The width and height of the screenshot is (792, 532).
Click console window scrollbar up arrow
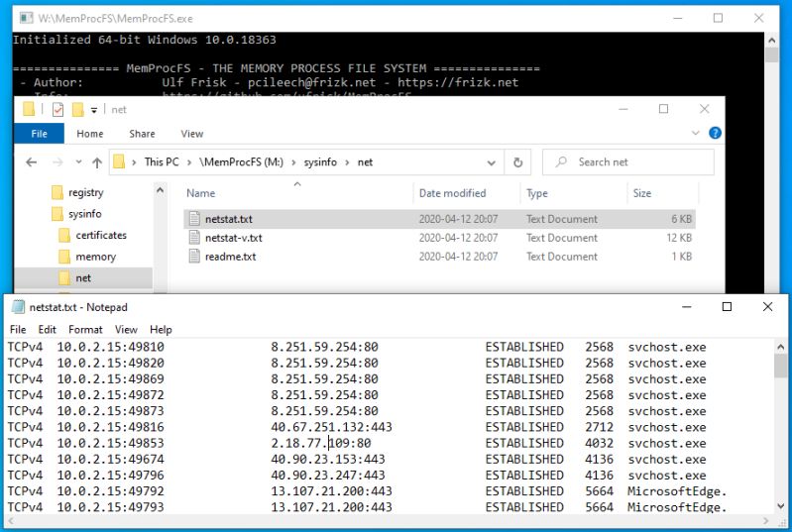tap(771, 40)
